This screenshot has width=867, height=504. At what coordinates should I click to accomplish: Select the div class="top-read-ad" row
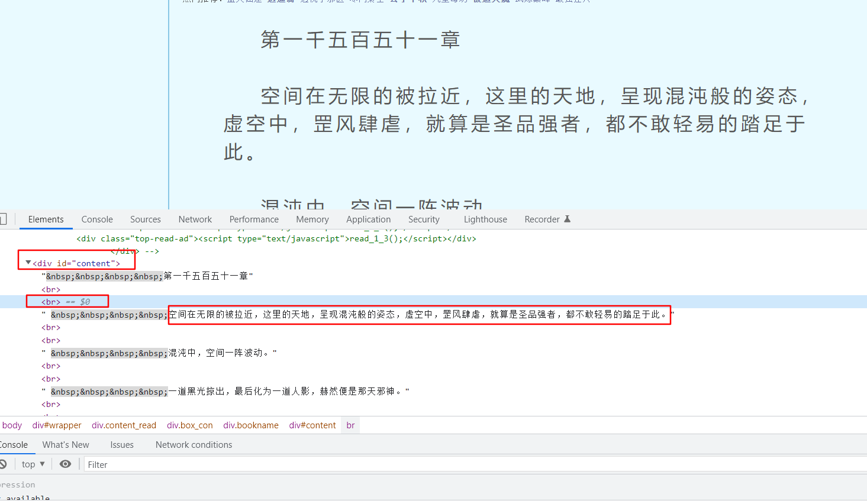point(276,239)
